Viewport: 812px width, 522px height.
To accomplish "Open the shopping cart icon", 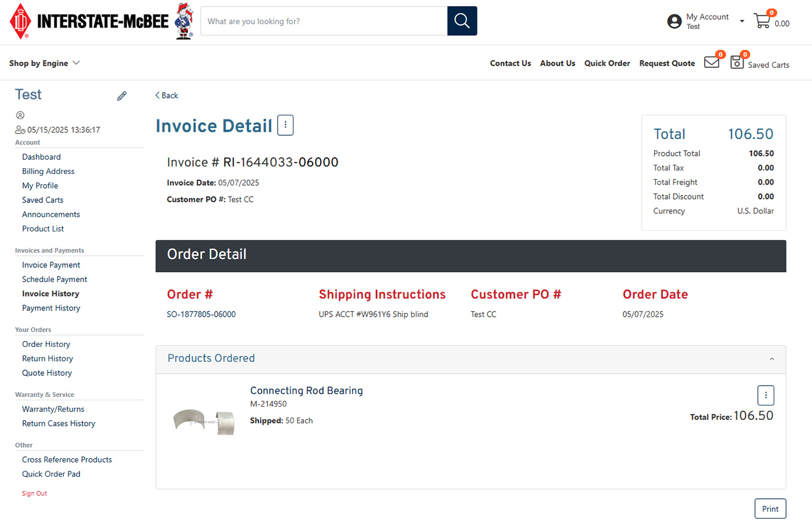I will (762, 21).
